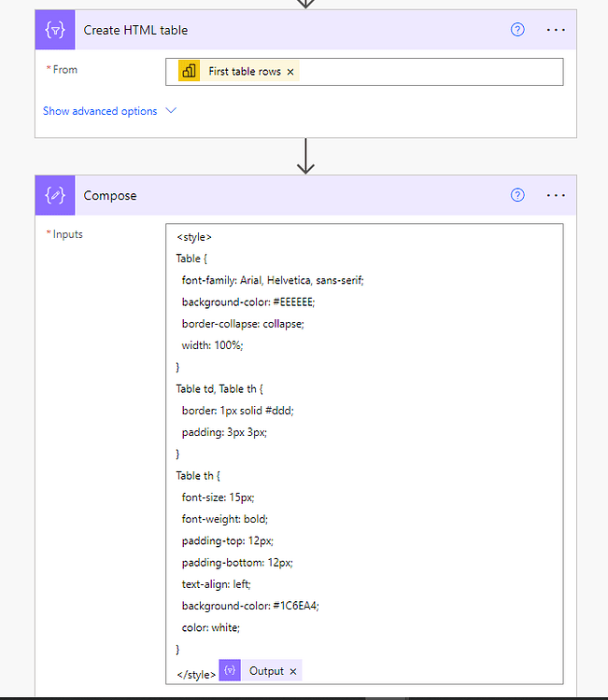Click the Compose title header
This screenshot has height=700, width=608.
[x=110, y=196]
